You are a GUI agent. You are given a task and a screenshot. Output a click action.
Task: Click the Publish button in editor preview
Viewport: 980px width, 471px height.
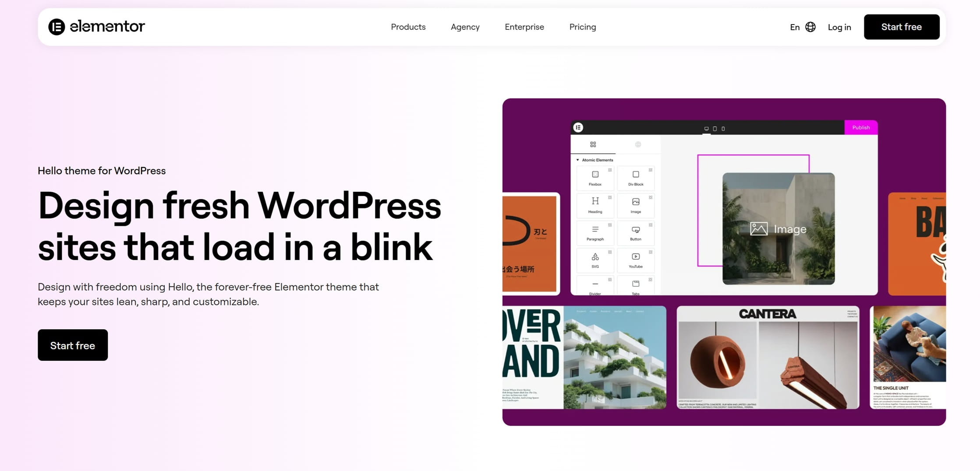coord(860,127)
